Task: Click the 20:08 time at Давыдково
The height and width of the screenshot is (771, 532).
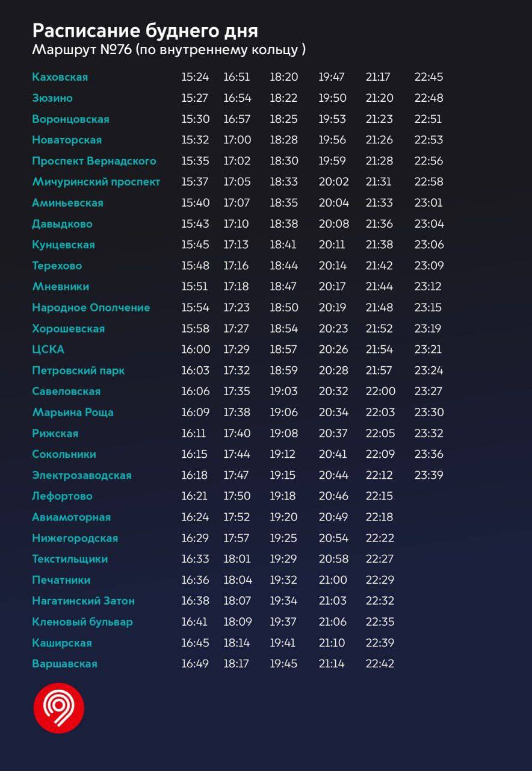Action: [333, 224]
